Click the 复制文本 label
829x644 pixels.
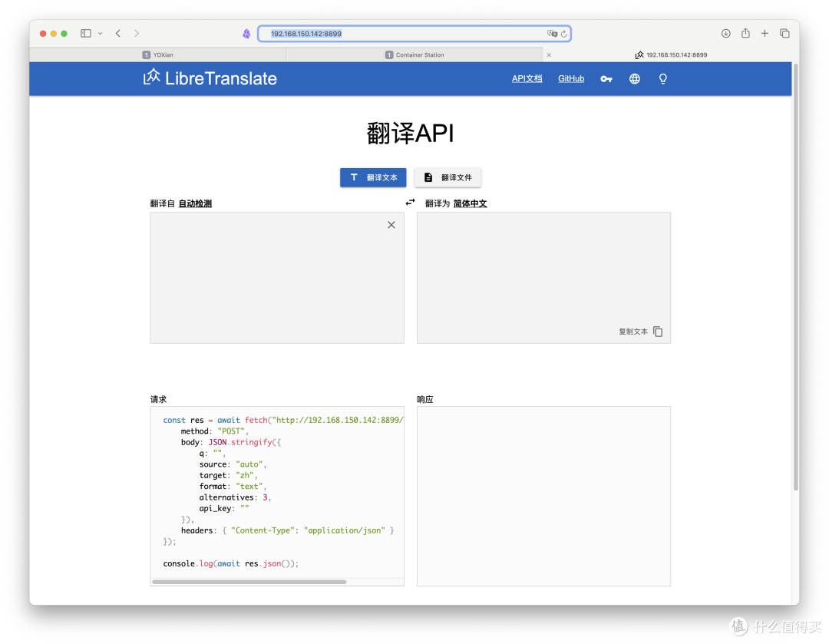pyautogui.click(x=632, y=332)
